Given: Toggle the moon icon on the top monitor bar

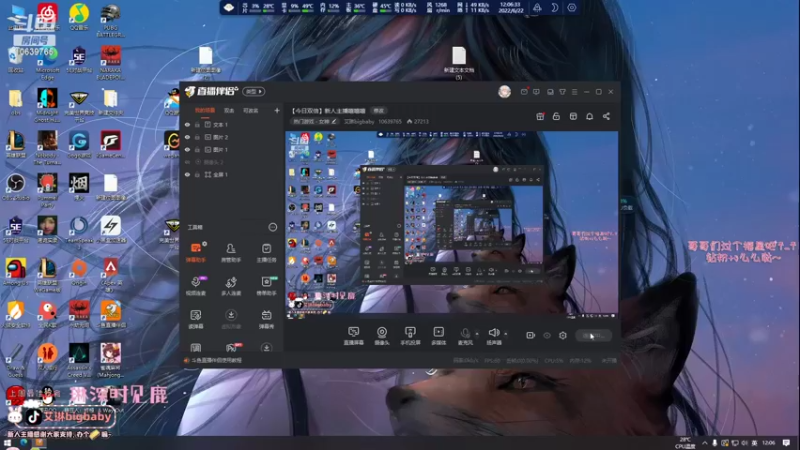Looking at the screenshot, I should click(x=555, y=8).
